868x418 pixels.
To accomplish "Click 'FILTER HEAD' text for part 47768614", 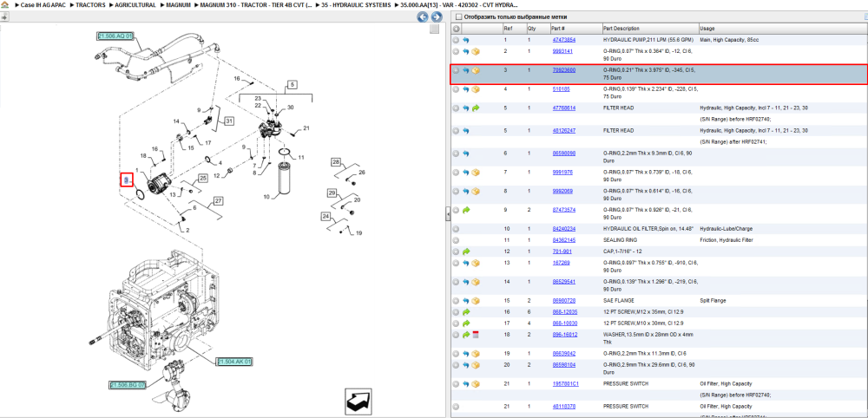I will click(x=618, y=108).
